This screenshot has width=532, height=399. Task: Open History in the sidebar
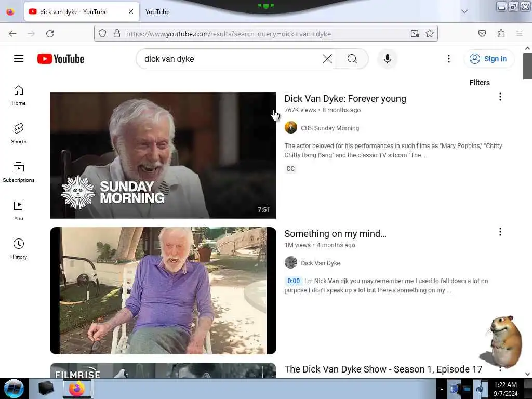point(19,249)
